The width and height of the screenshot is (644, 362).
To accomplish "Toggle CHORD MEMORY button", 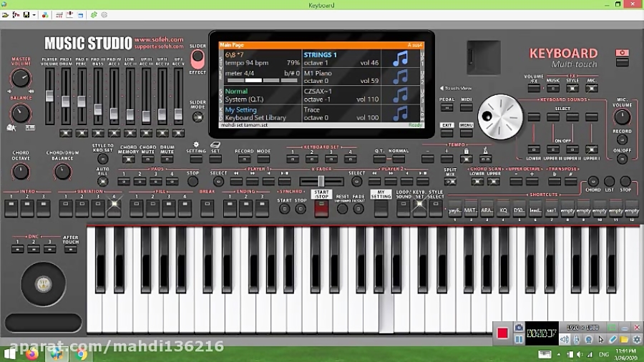I will tap(128, 159).
